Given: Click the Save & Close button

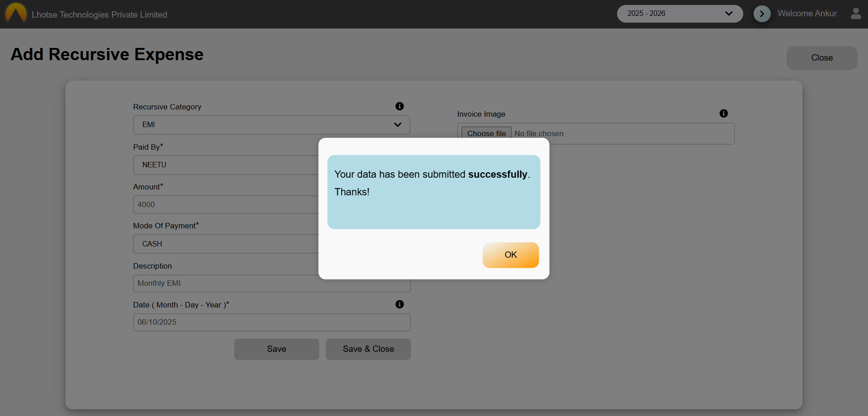Looking at the screenshot, I should tap(368, 349).
